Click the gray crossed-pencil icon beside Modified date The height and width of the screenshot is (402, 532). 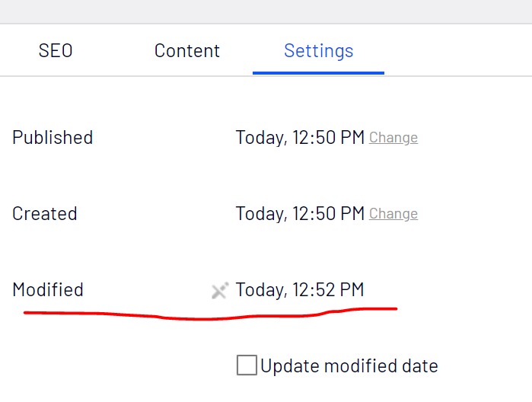point(220,290)
